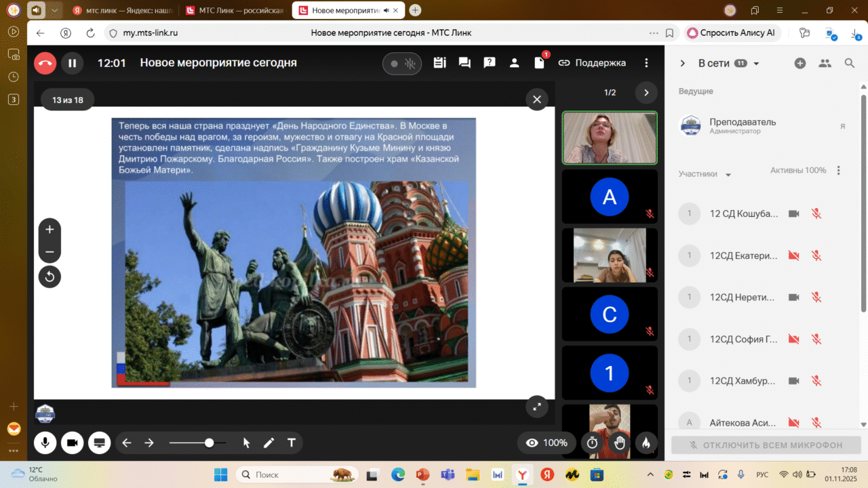Select the pencil drawing tool

(x=269, y=443)
